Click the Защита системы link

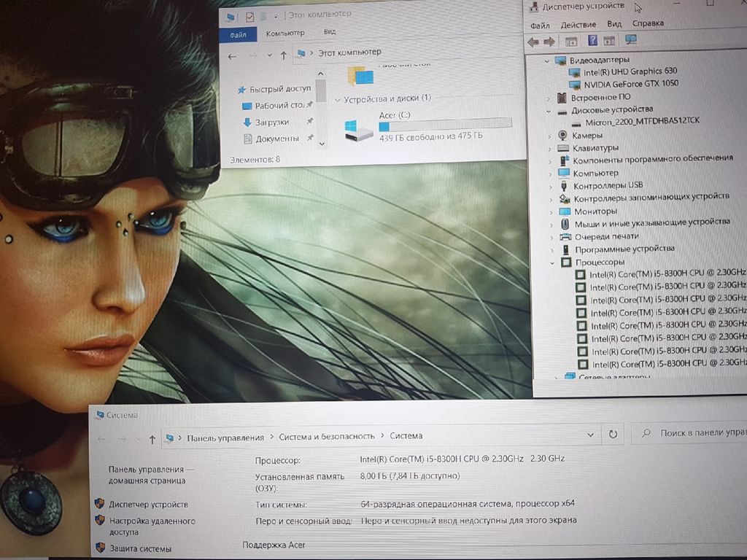tap(140, 548)
